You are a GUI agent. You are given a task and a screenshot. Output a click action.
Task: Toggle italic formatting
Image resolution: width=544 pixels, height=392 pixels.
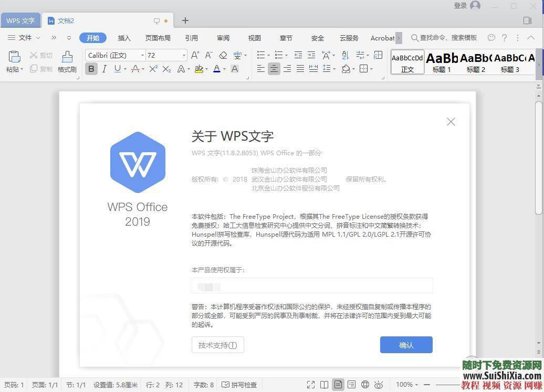click(104, 69)
